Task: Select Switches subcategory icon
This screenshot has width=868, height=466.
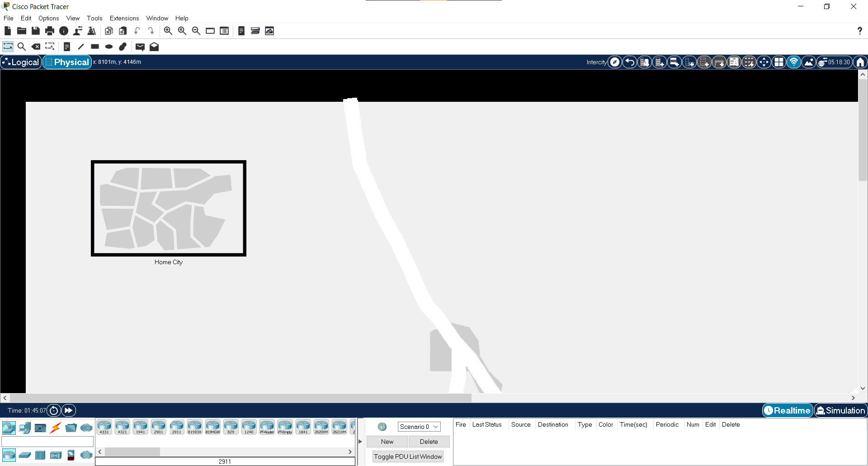Action: (x=25, y=455)
